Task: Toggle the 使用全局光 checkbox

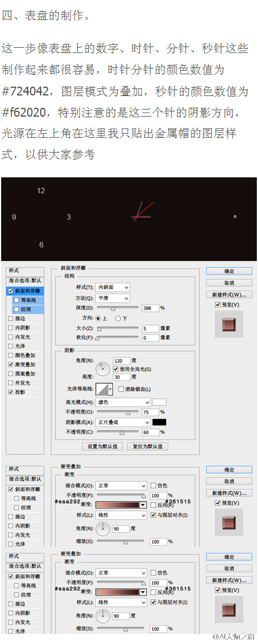Action: tap(115, 369)
